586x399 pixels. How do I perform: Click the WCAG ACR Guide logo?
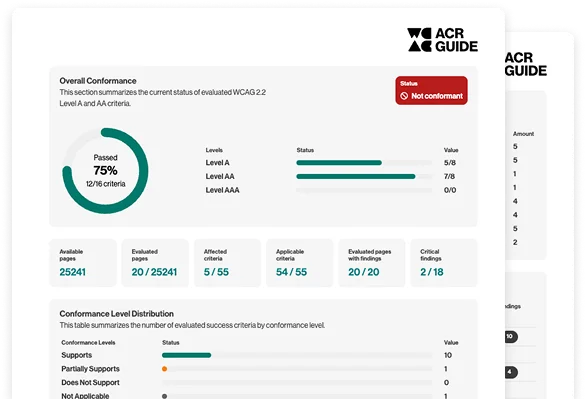coord(442,40)
